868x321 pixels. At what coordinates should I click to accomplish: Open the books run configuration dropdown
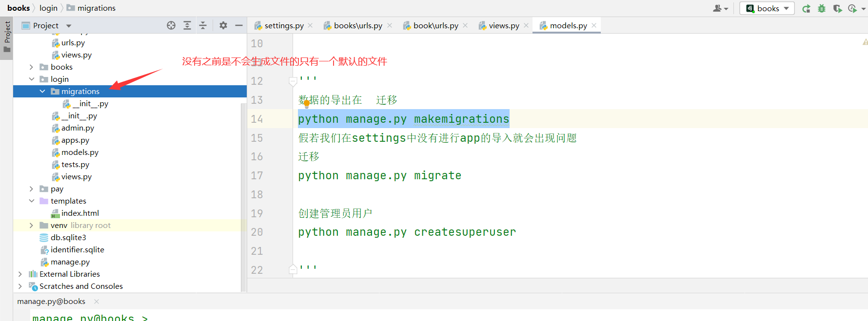[x=767, y=8]
